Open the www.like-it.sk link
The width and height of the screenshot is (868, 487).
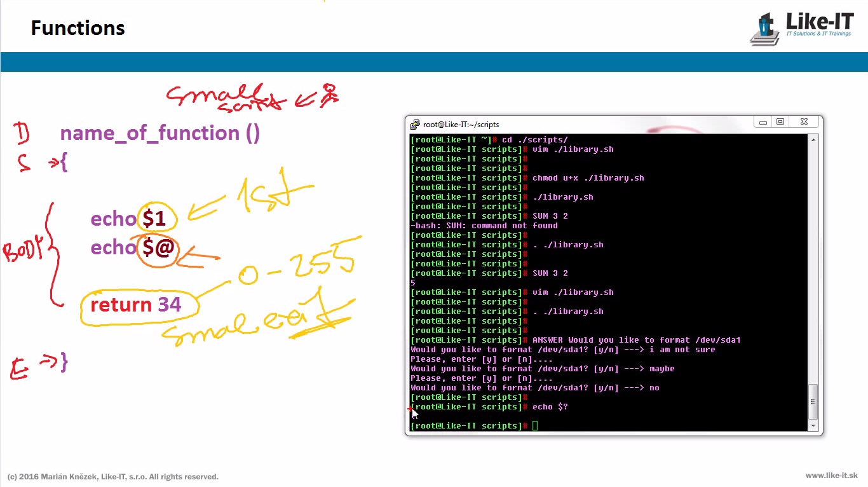(x=831, y=476)
